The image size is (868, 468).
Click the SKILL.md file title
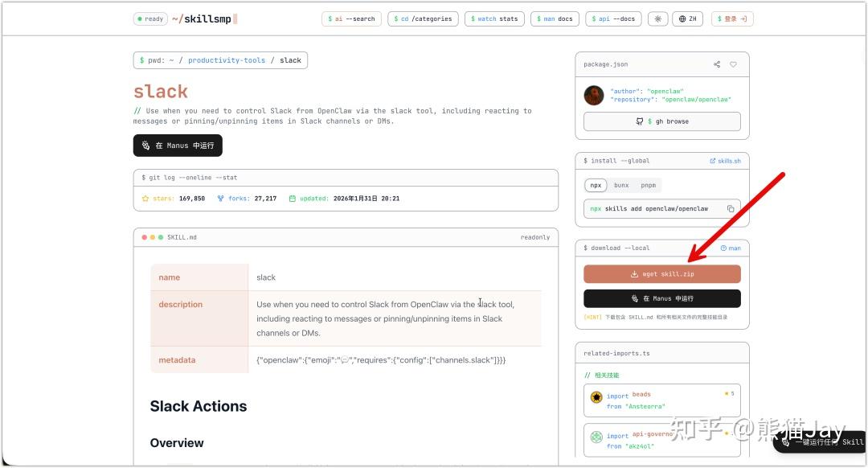(182, 237)
